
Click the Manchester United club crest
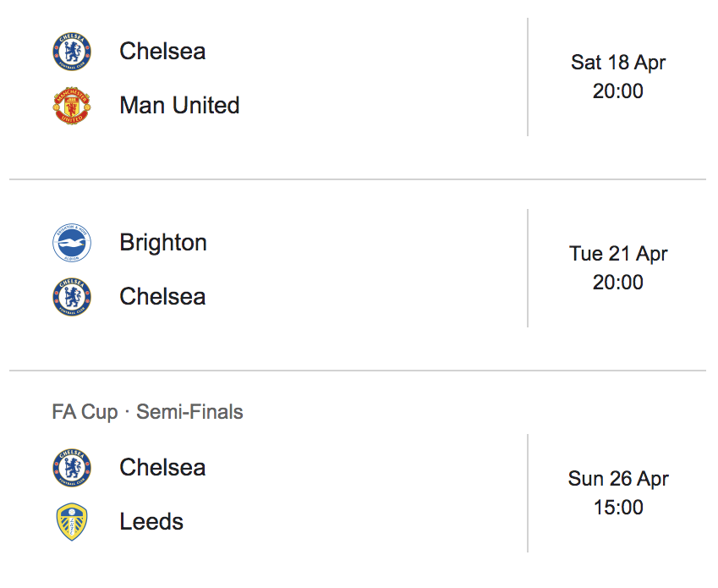pyautogui.click(x=72, y=106)
